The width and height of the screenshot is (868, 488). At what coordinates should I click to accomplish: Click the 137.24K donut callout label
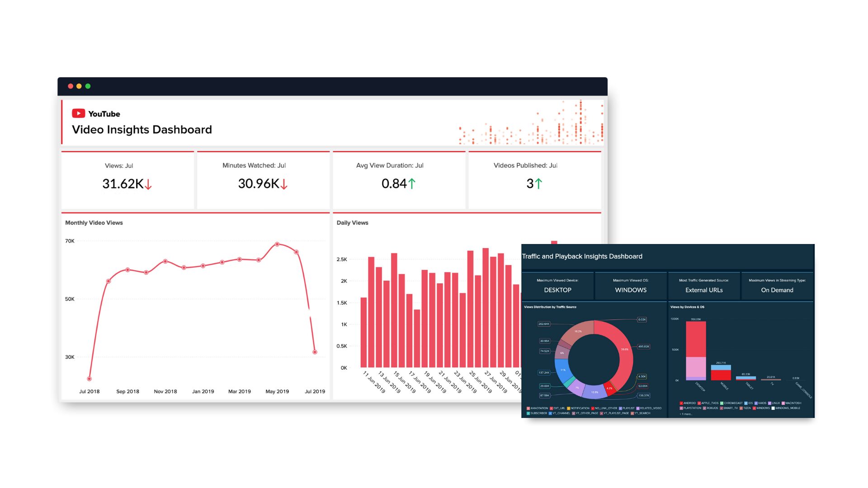[544, 373]
